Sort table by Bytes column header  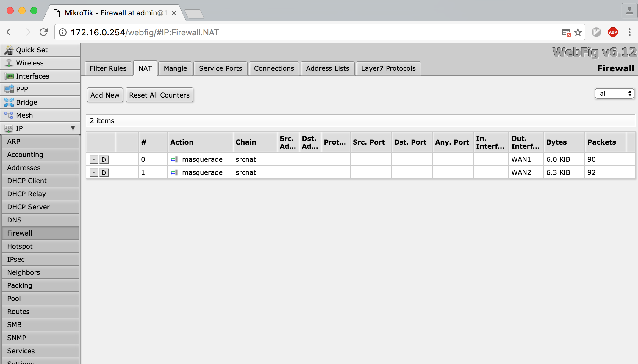pyautogui.click(x=556, y=142)
